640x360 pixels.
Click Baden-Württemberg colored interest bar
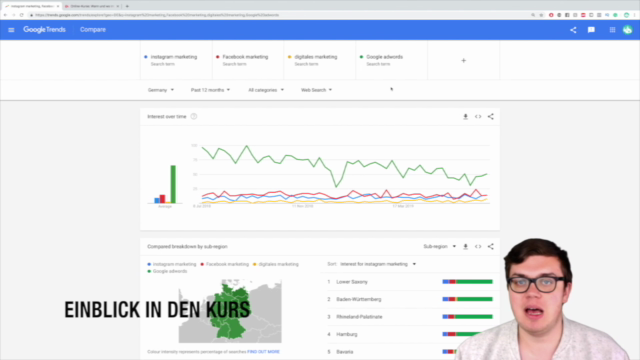click(467, 299)
